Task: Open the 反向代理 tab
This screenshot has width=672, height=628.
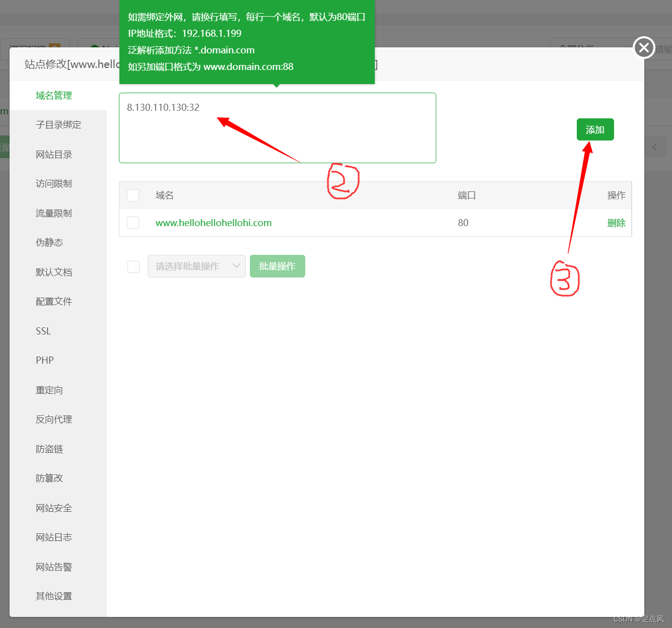Action: (x=54, y=420)
